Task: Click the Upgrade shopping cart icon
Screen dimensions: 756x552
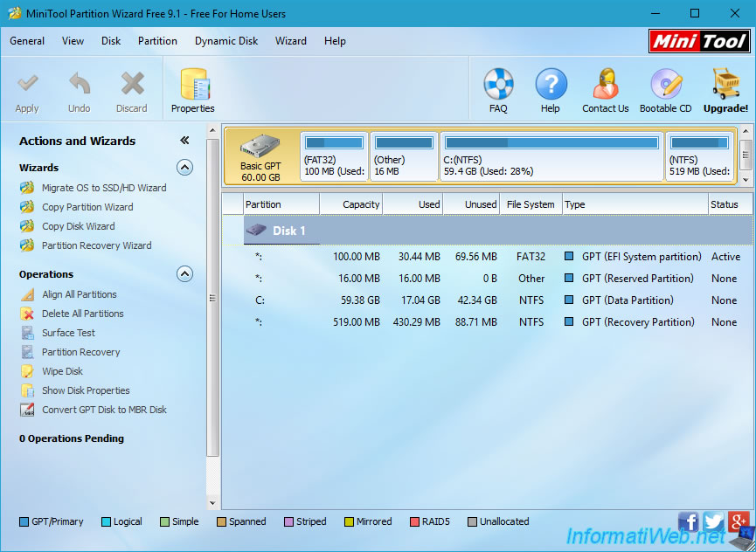Action: [725, 86]
